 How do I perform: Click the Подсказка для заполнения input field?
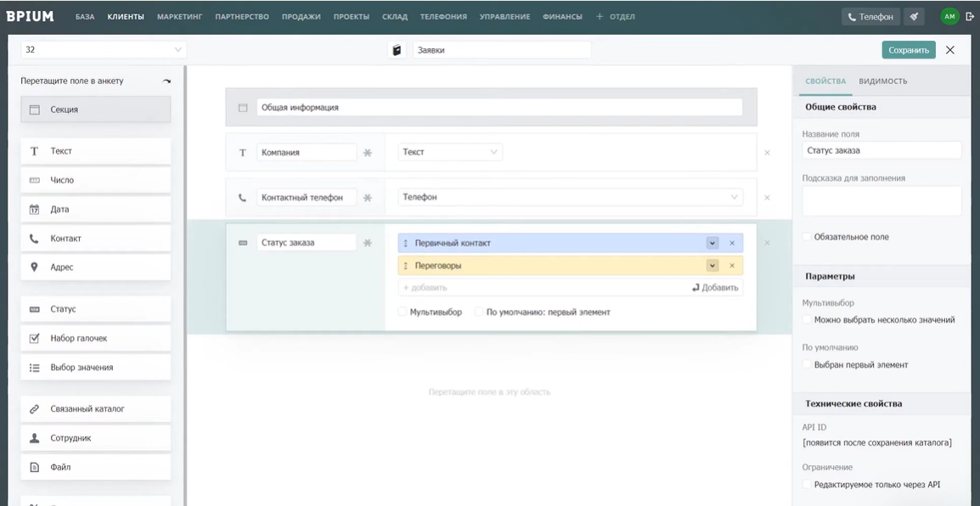(881, 200)
